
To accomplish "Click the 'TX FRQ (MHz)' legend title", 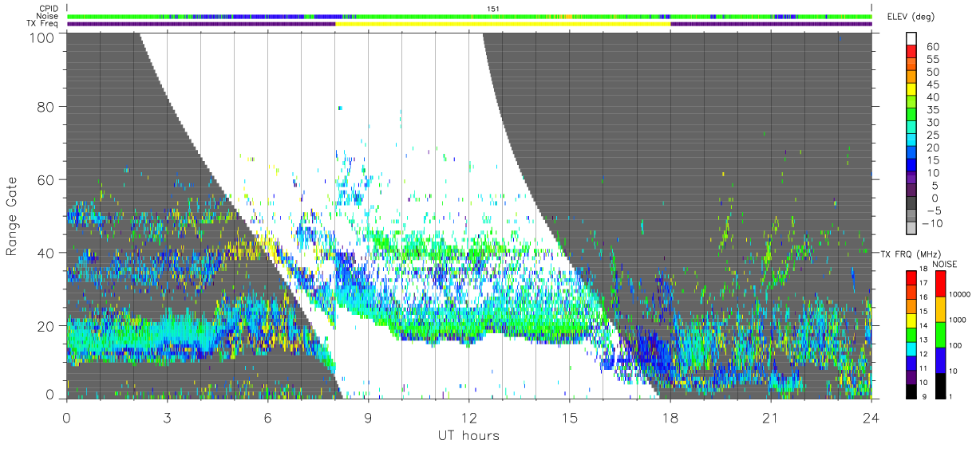I will 909,254.
